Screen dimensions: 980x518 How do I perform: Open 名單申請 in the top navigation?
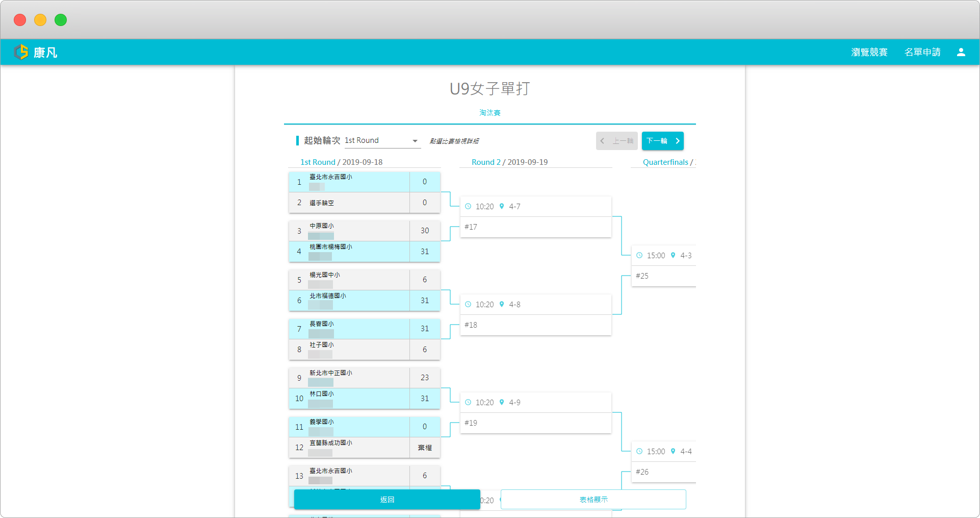click(x=922, y=52)
